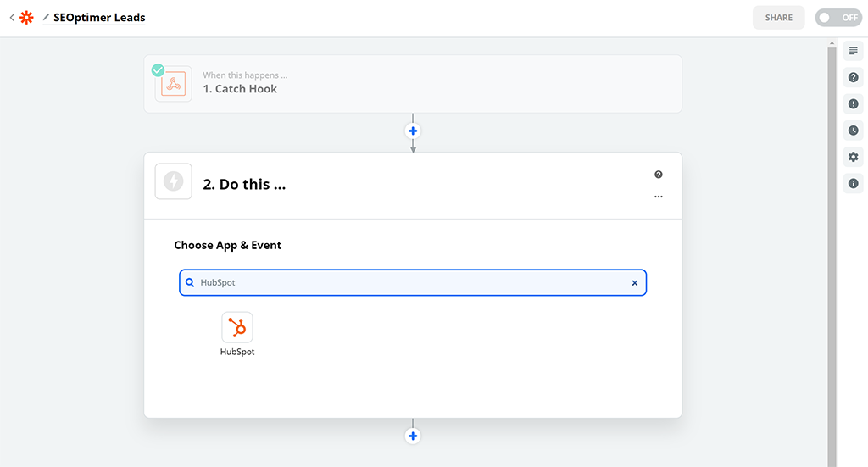Click the action step lightning bolt icon
The image size is (868, 467).
174,181
